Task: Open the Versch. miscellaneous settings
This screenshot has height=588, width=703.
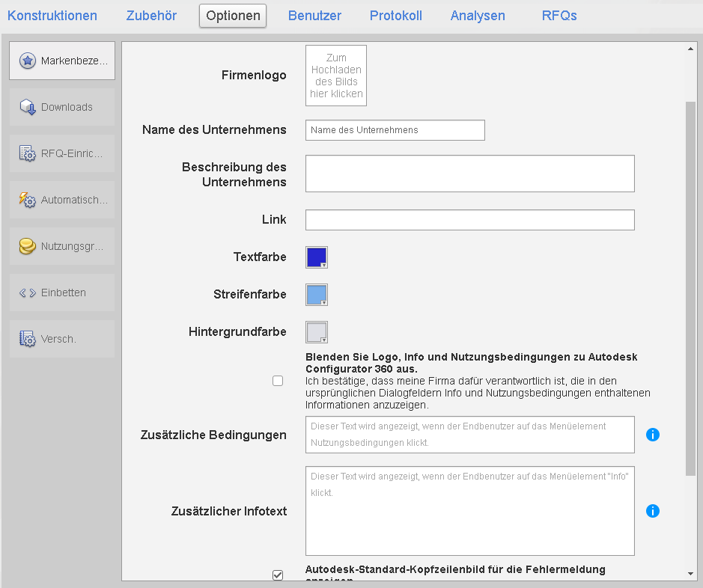Action: 61,339
